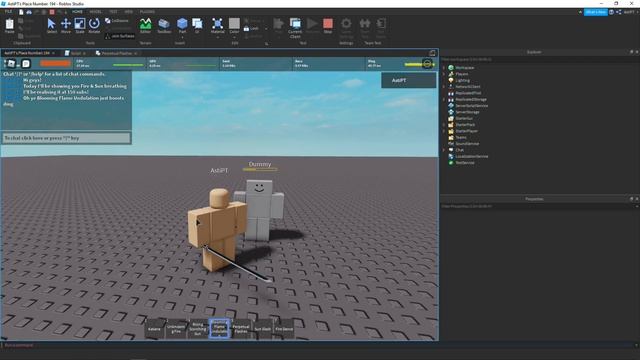Activate the Select arrow tool

(x=51, y=25)
